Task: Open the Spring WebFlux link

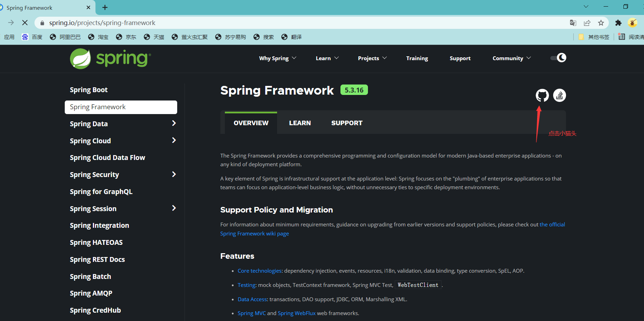Action: tap(297, 313)
